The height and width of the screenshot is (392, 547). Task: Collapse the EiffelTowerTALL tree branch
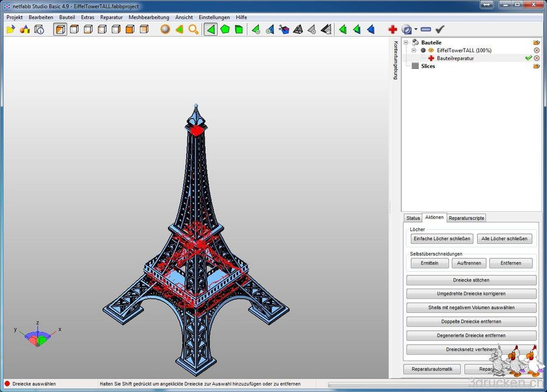tap(414, 50)
